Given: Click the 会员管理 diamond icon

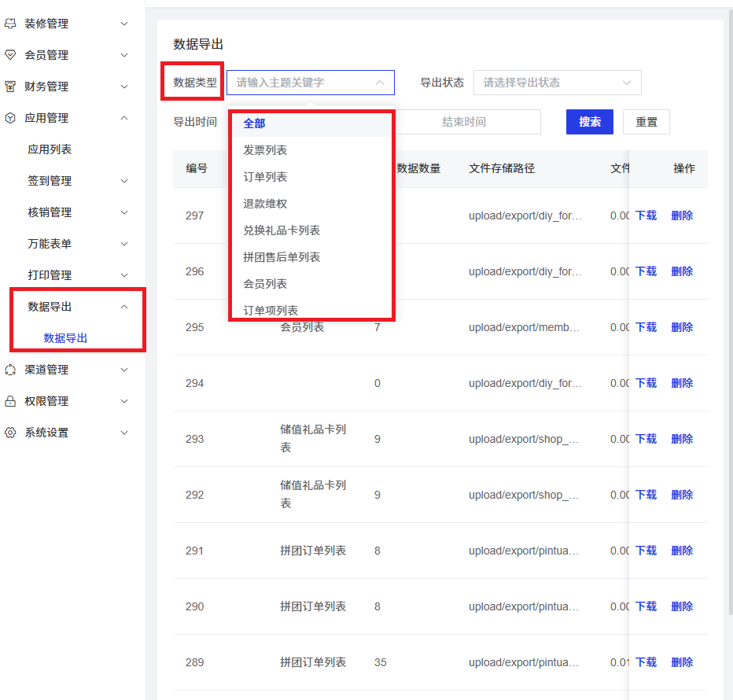Looking at the screenshot, I should click(x=10, y=55).
